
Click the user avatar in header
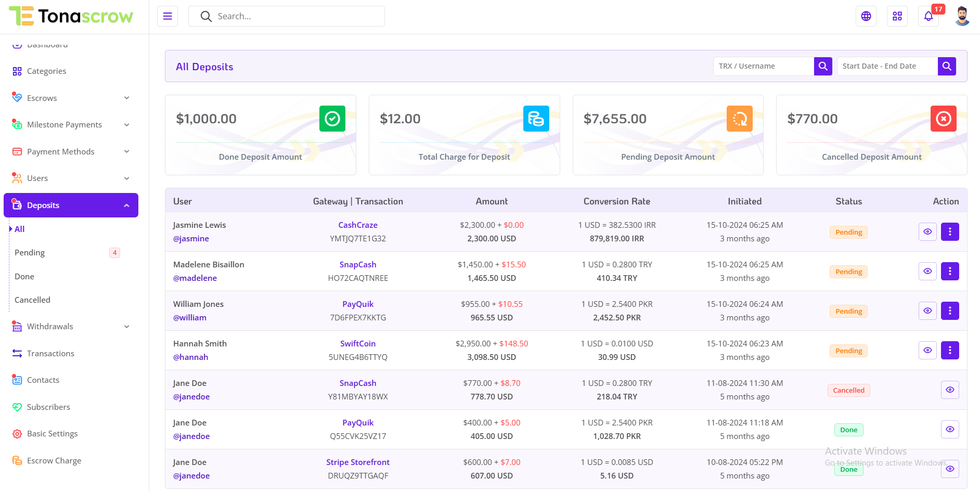pyautogui.click(x=962, y=16)
